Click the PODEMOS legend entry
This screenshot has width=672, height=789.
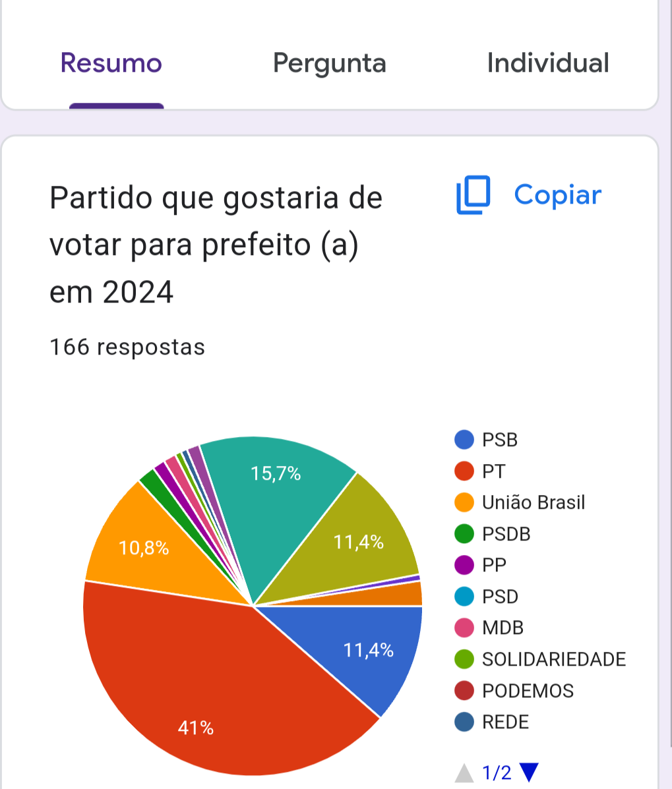pos(514,690)
